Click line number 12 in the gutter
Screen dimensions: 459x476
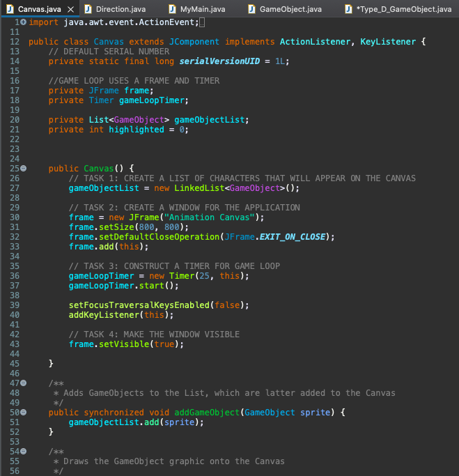pos(15,42)
